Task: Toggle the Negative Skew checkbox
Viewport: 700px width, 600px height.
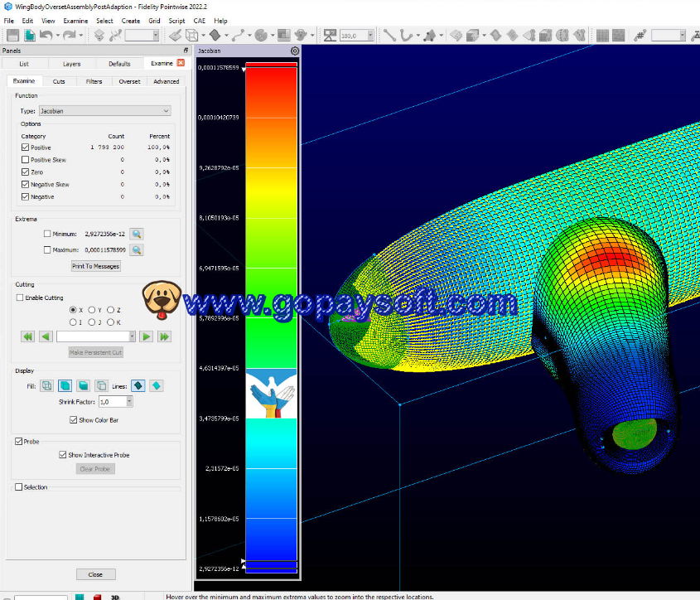Action: [25, 184]
